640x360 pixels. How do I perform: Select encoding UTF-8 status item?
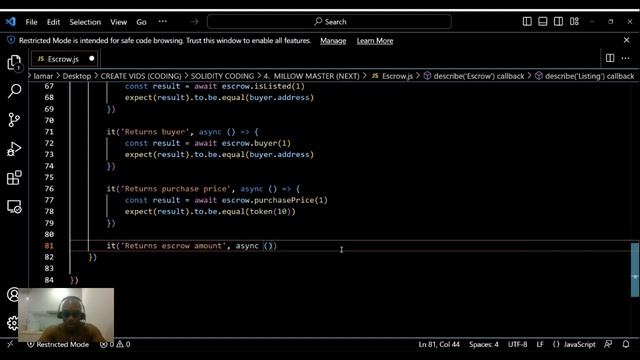pyautogui.click(x=518, y=344)
